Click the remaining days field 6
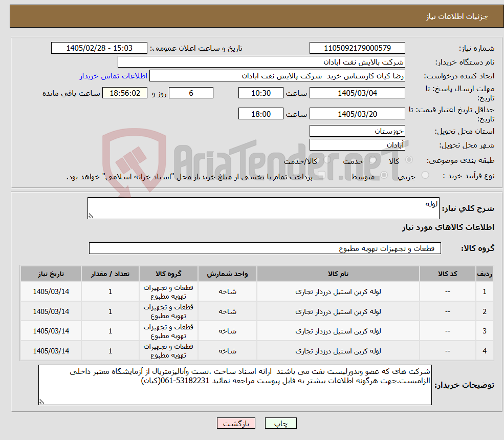Image resolution: width=504 pixels, height=440 pixels. pos(191,93)
